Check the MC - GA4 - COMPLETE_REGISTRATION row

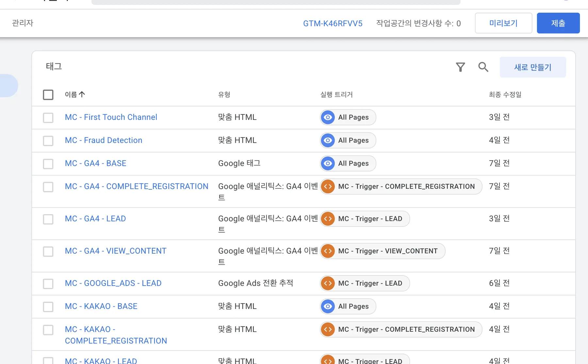(48, 187)
